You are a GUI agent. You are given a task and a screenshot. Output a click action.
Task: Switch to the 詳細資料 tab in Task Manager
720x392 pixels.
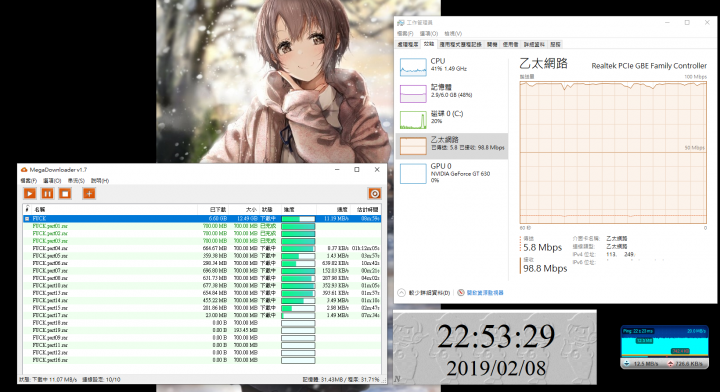click(534, 45)
